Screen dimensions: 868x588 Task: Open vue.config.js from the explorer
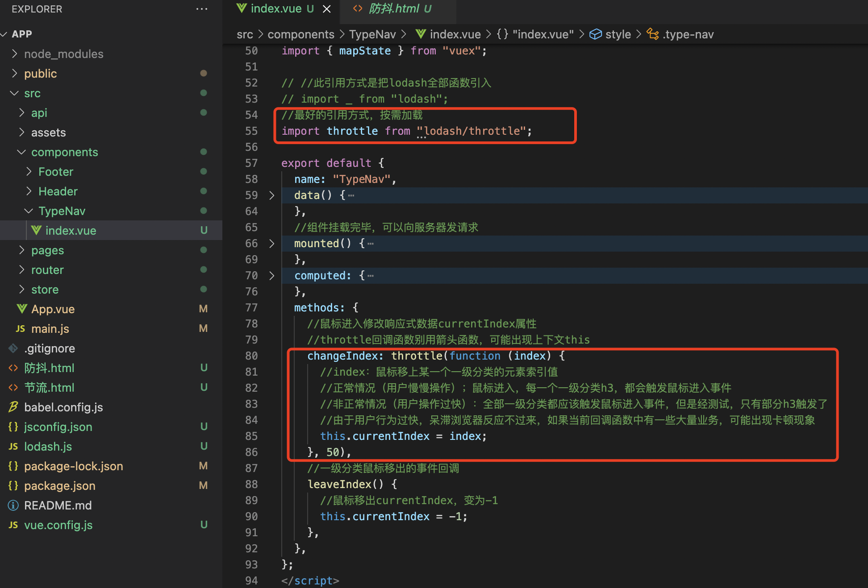tap(58, 525)
